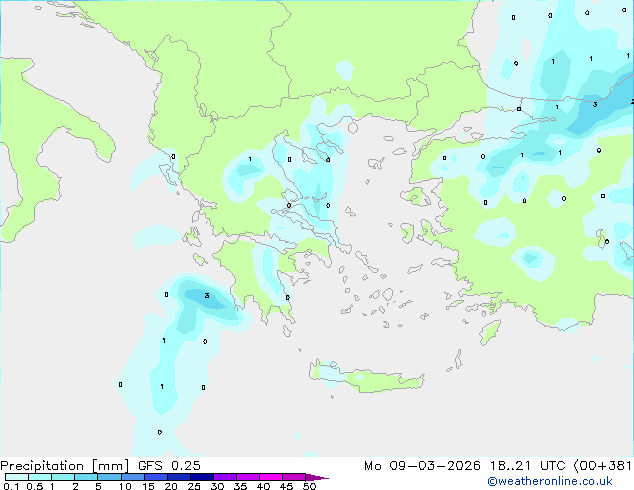The image size is (634, 490).
Task: Choose the 15–20 mm blue legend swatch
Action: [x=156, y=477]
